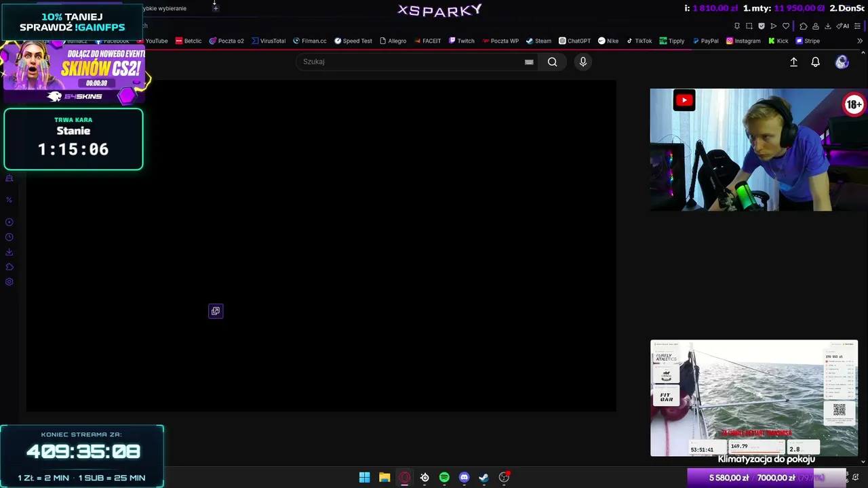Open the Kick bookmark
The width and height of the screenshot is (868, 488).
(778, 41)
